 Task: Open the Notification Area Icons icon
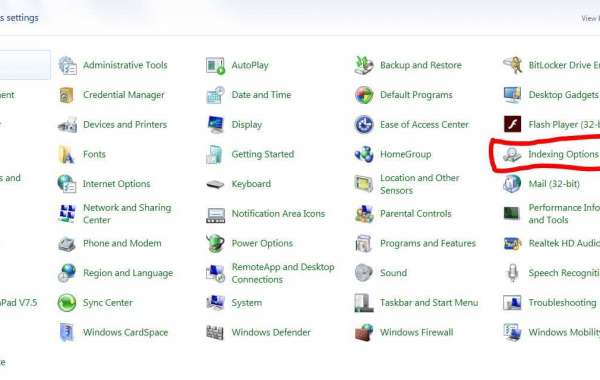[x=215, y=215]
